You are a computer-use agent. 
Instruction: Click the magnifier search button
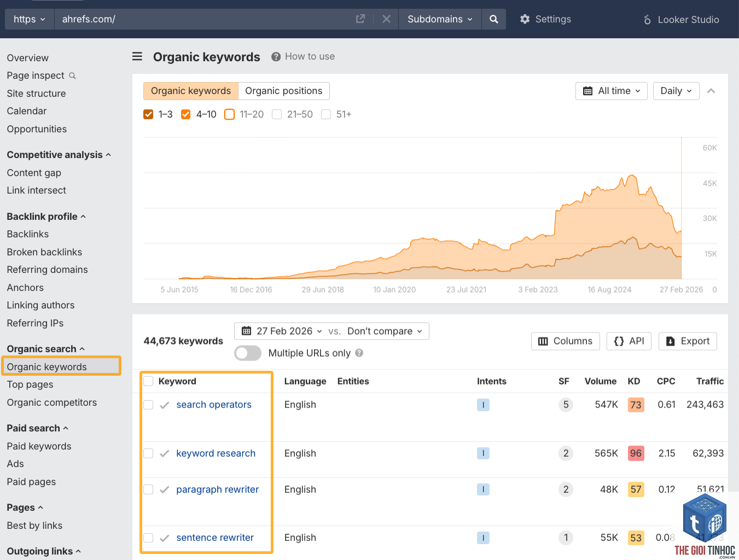[494, 19]
